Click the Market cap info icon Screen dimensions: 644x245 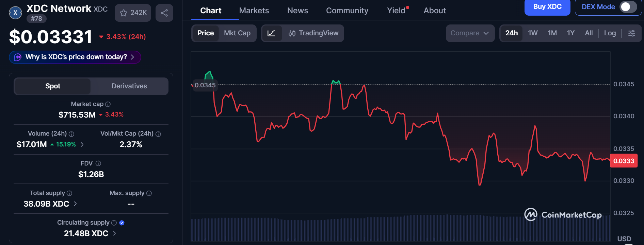(108, 104)
